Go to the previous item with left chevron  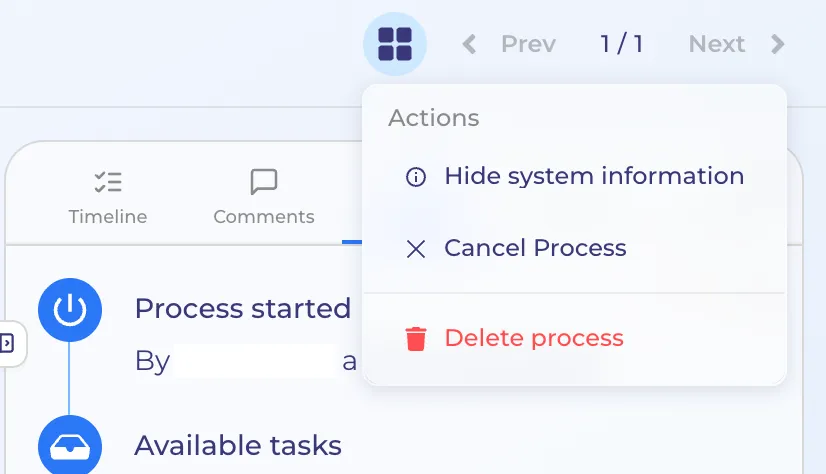[469, 44]
